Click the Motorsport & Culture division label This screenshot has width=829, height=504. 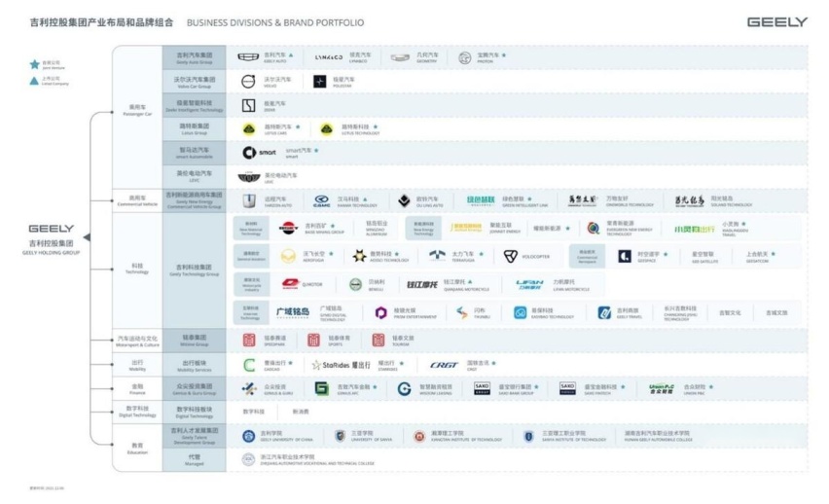(x=137, y=342)
